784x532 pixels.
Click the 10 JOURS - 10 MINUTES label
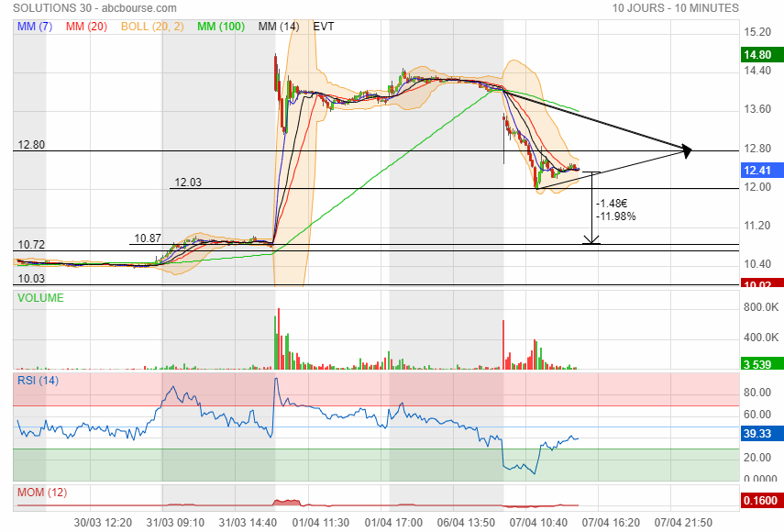(675, 8)
